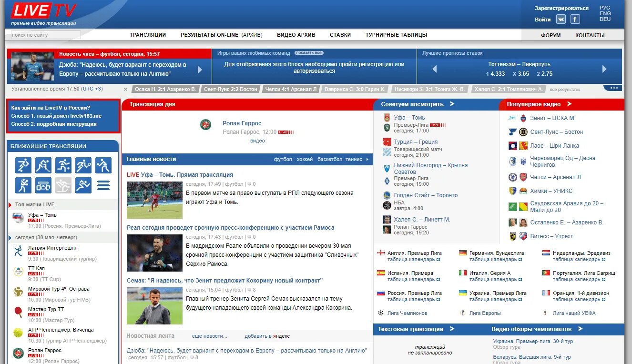The image size is (632, 364).
Task: Select the greyed-out winter sports icon
Action: (x=63, y=185)
